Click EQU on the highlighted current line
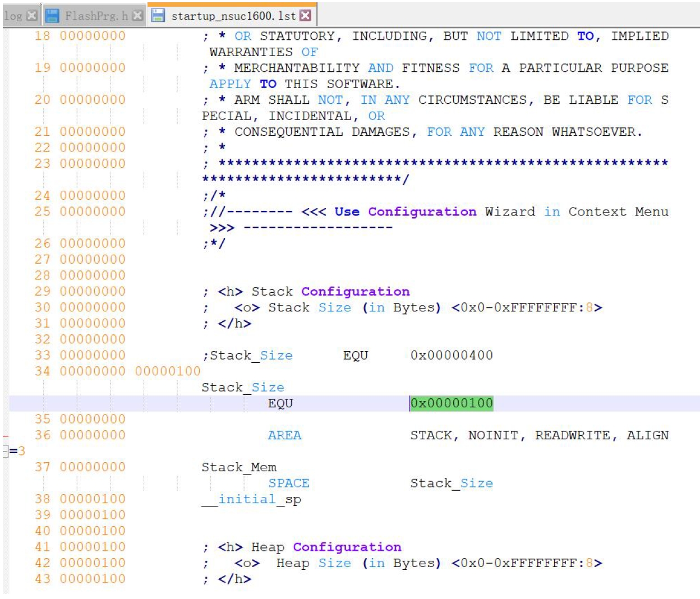700x599 pixels. pos(280,403)
